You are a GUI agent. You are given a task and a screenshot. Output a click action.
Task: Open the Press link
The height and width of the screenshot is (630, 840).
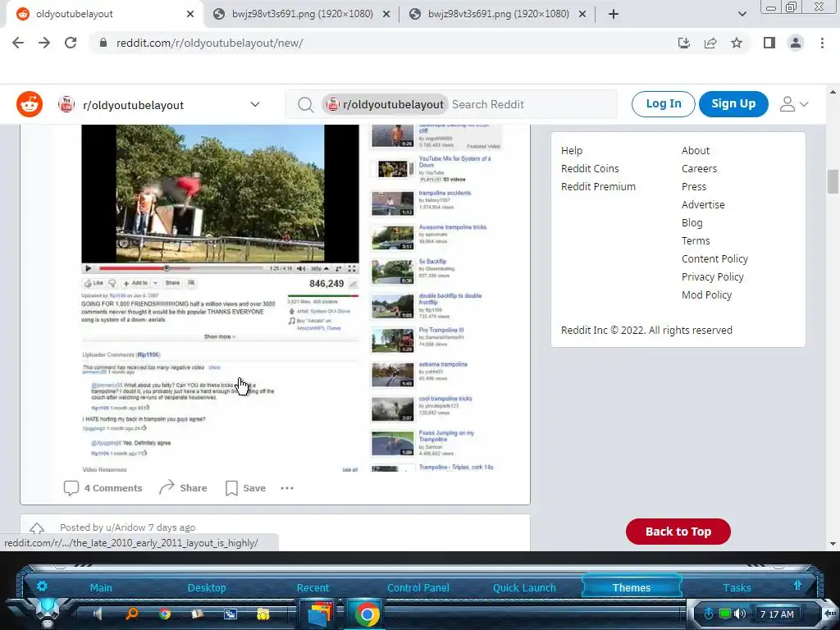point(694,187)
